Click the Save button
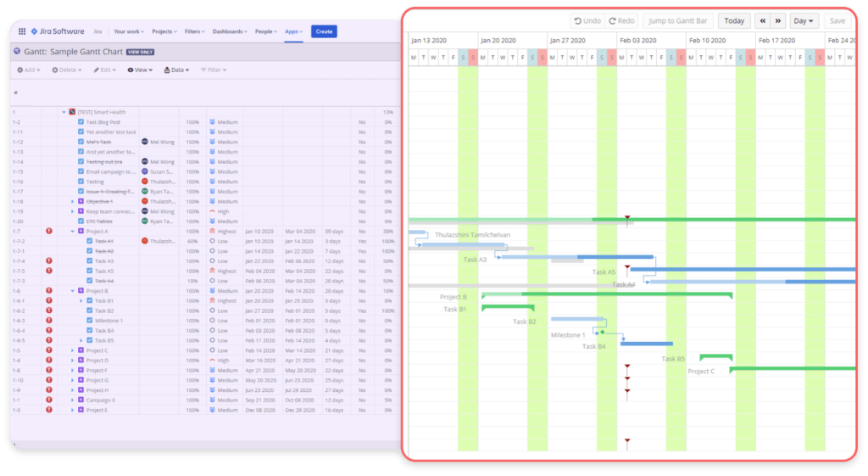 tap(837, 21)
